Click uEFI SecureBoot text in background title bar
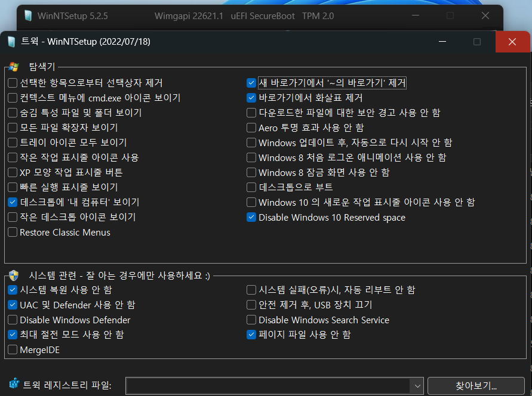This screenshot has width=532, height=396. [263, 16]
